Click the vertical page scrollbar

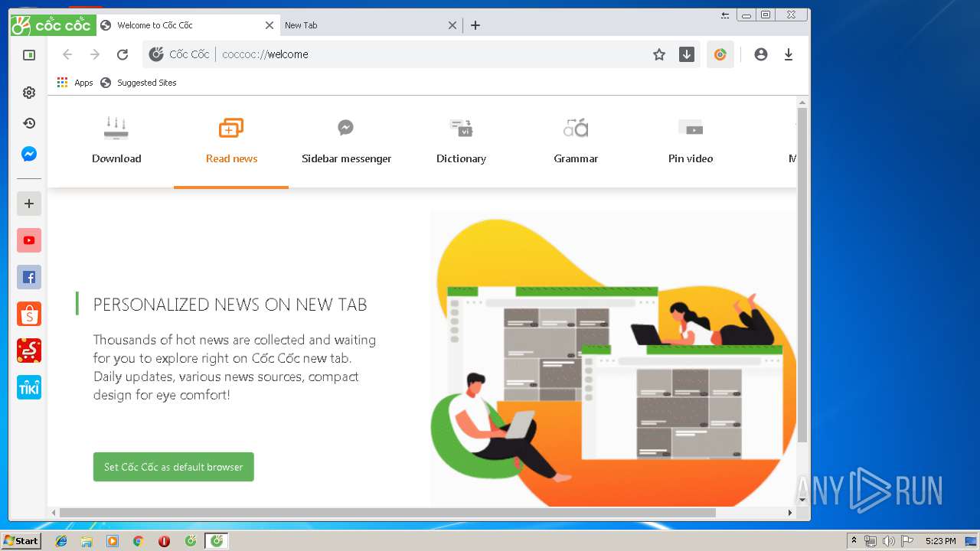click(802, 275)
